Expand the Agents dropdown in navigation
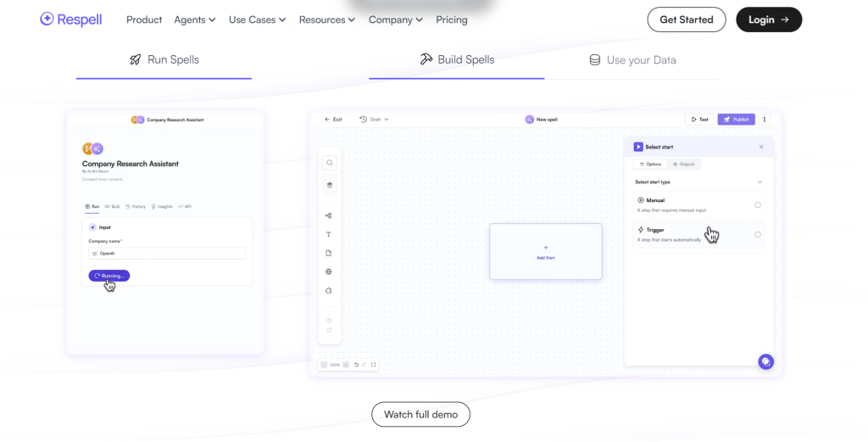Viewport: 868px width, 442px height. point(195,20)
